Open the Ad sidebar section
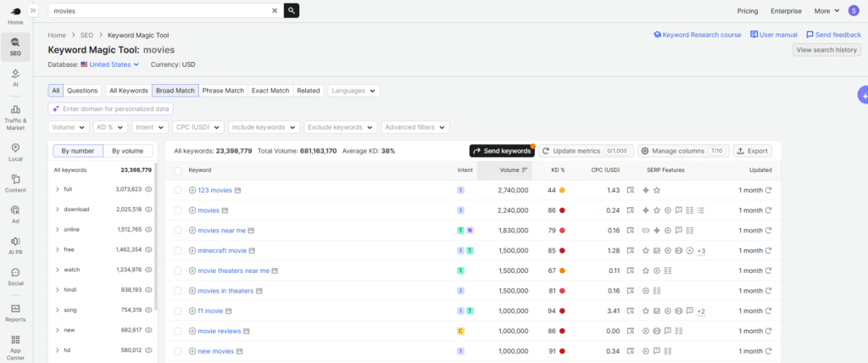This screenshot has height=363, width=868. click(15, 215)
